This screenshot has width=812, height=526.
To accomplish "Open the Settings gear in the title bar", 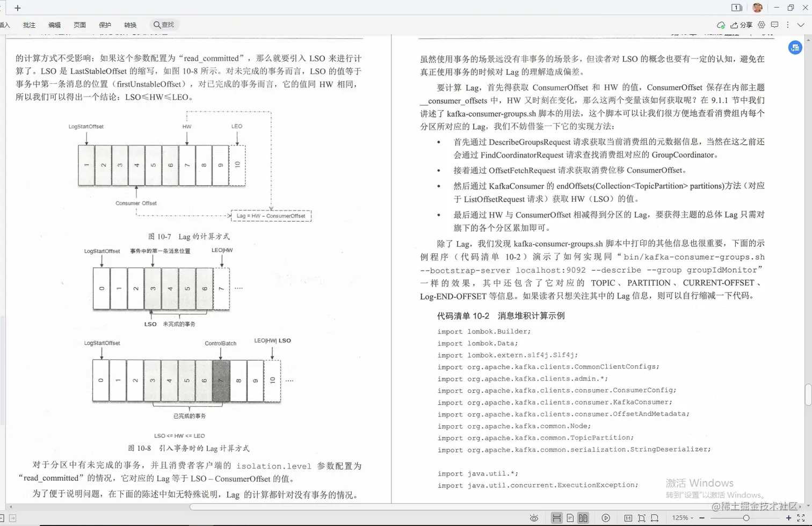I will coord(762,25).
